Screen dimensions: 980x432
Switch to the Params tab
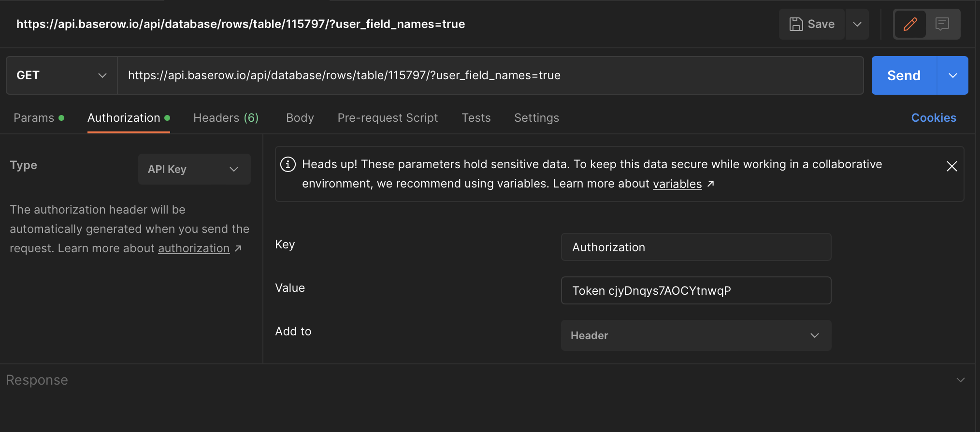tap(34, 118)
